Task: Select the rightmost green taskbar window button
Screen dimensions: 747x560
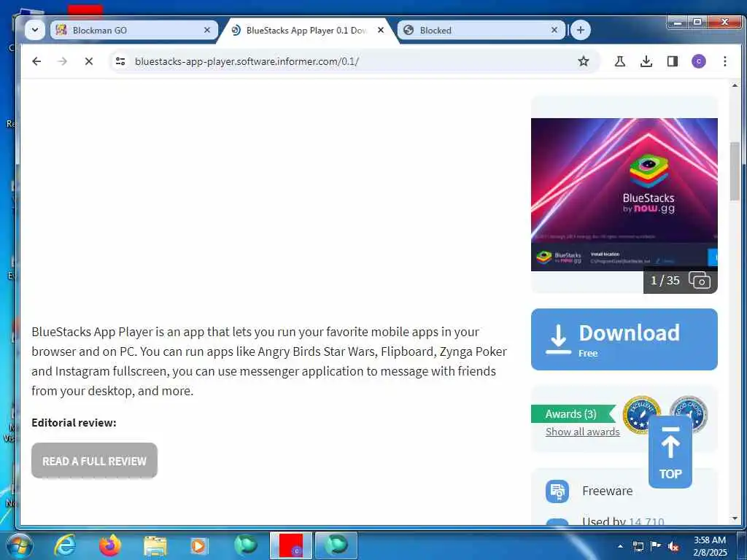Action: [x=336, y=545]
